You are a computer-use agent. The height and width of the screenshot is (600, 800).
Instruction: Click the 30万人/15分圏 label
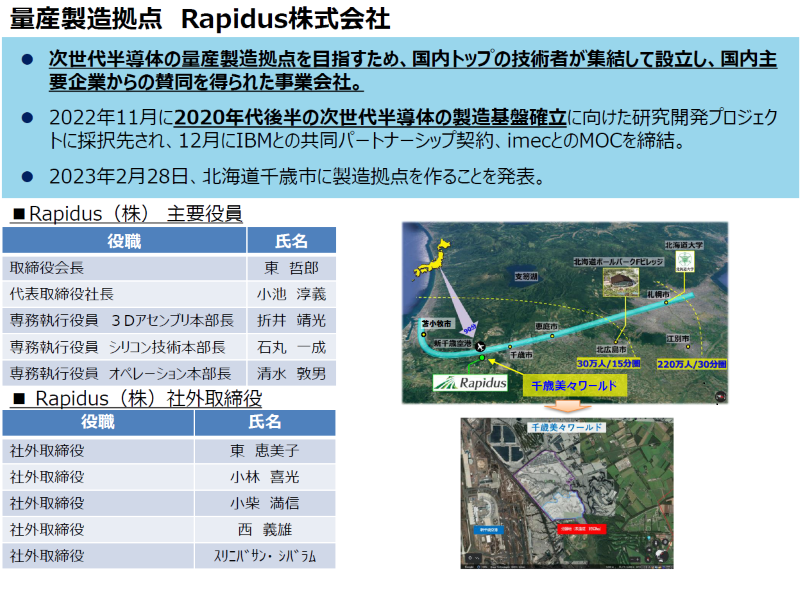(610, 361)
